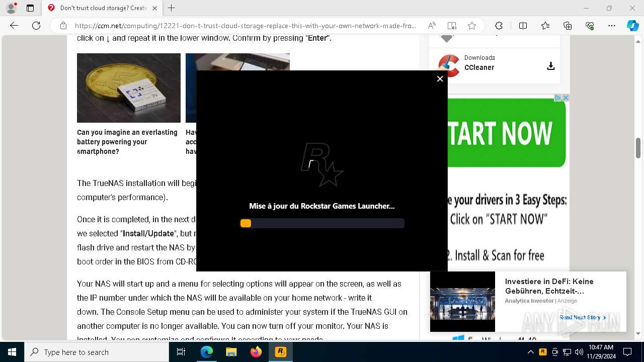Close the Rockstar Games Launcher update window

[440, 78]
